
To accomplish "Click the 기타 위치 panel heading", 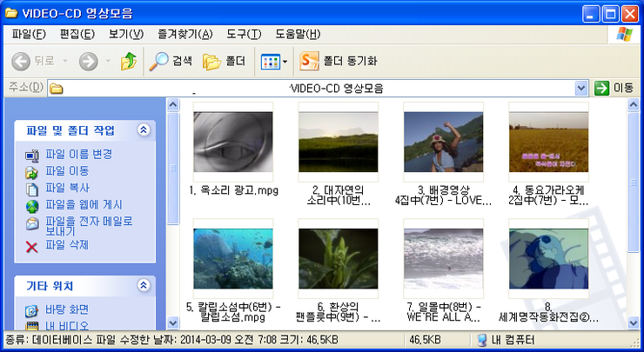I will click(x=50, y=286).
